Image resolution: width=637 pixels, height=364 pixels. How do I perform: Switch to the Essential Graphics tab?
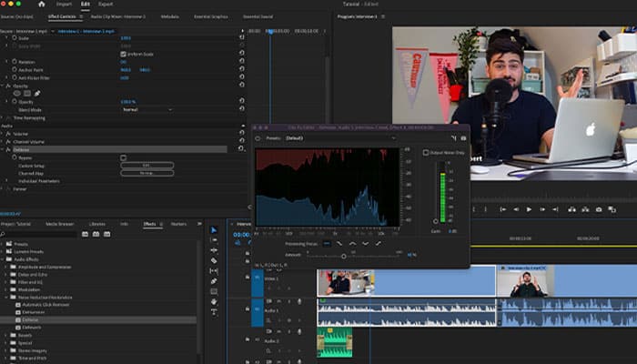(211, 16)
